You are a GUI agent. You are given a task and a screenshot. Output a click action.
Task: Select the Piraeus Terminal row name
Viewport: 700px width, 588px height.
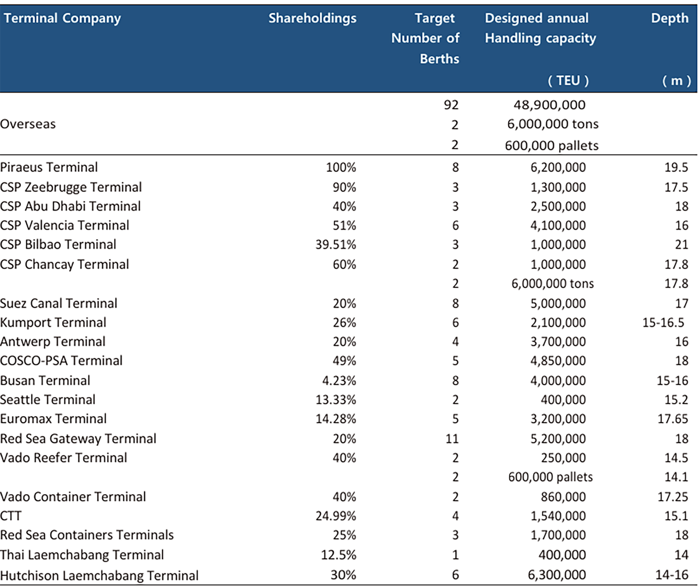click(x=49, y=167)
